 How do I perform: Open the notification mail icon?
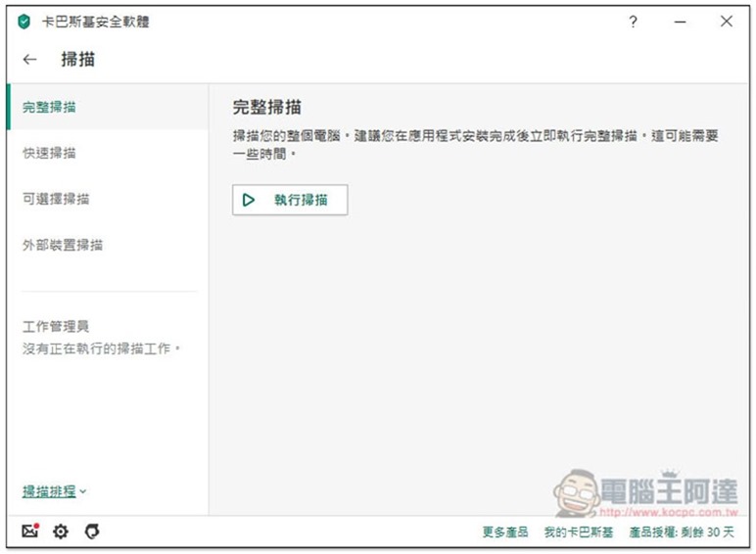30,531
